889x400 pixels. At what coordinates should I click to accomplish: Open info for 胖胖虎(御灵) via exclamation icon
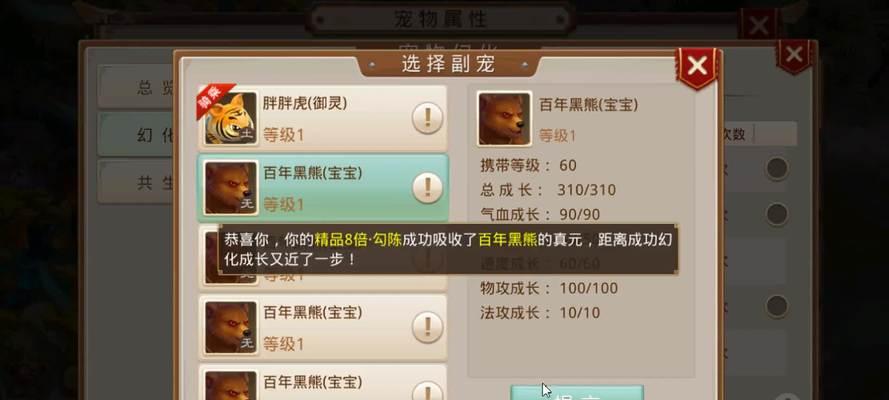[x=427, y=118]
